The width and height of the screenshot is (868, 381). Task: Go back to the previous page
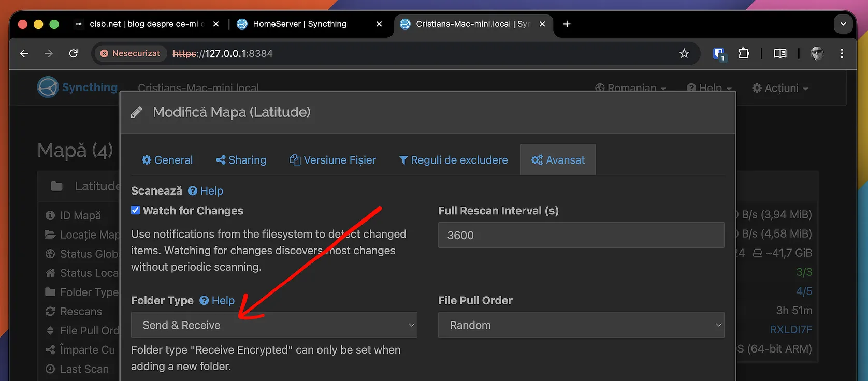(x=24, y=53)
